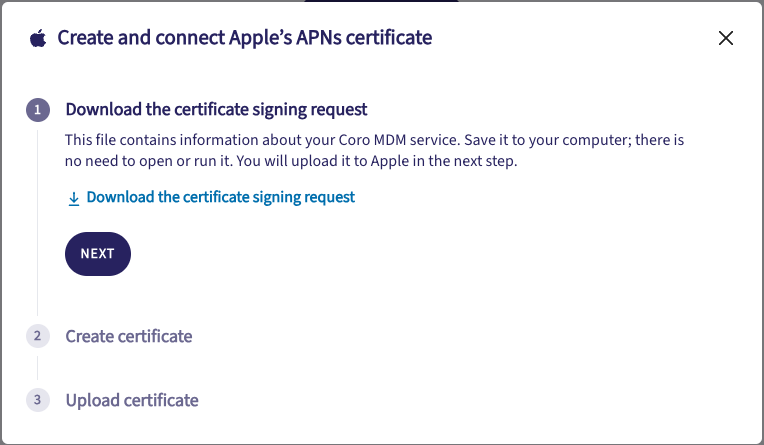Click the short connector between steps 2 and 3
This screenshot has height=445, width=764.
[x=37, y=368]
